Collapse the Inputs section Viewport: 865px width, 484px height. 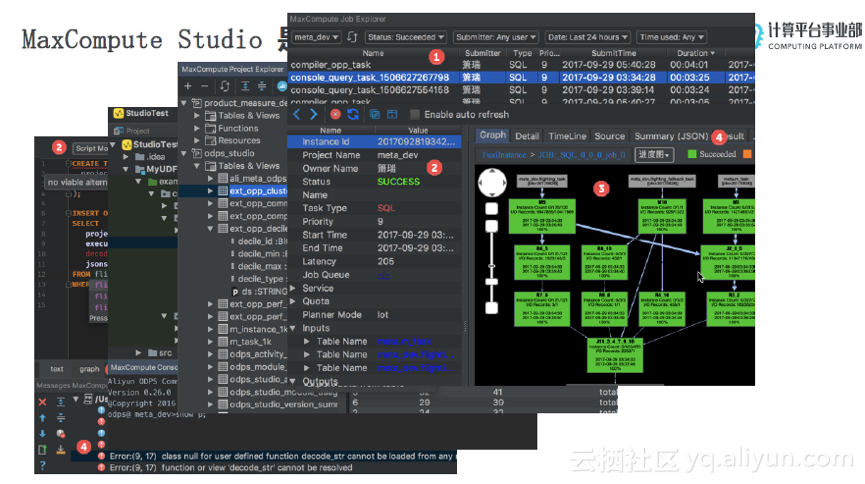[x=293, y=328]
